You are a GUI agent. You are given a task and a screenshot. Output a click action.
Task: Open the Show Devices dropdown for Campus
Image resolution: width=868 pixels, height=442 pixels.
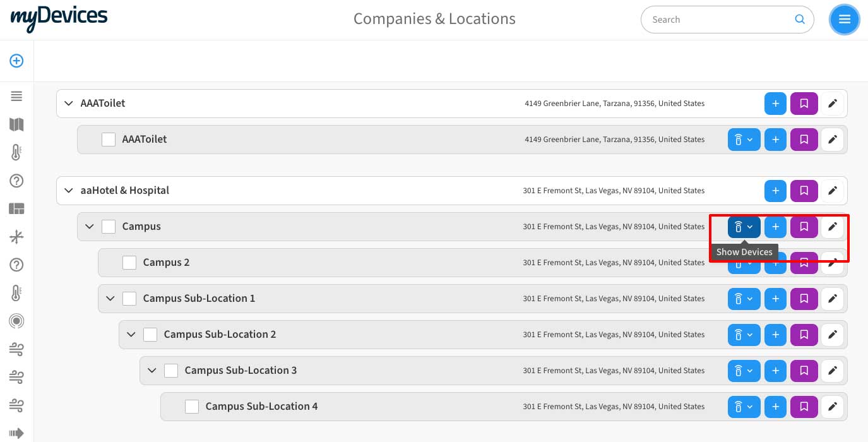[744, 227]
